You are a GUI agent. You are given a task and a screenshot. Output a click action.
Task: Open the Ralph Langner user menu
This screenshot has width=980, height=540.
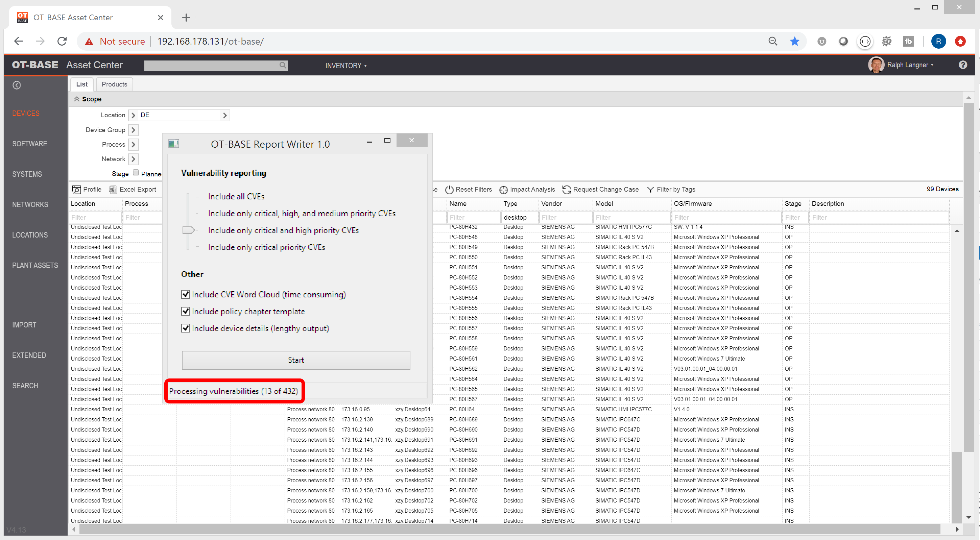coord(910,65)
